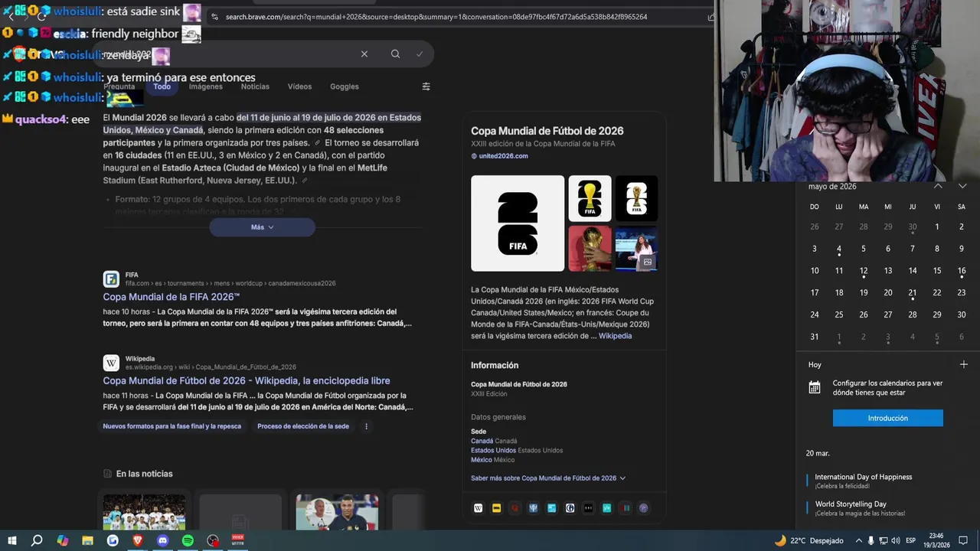Open taskbar search
980x551 pixels.
tap(37, 540)
